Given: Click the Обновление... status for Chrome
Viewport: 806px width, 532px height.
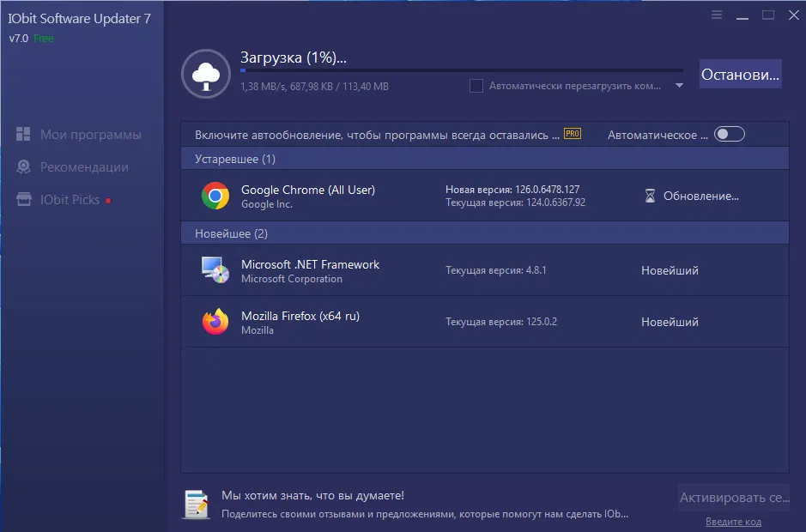Looking at the screenshot, I should 701,196.
